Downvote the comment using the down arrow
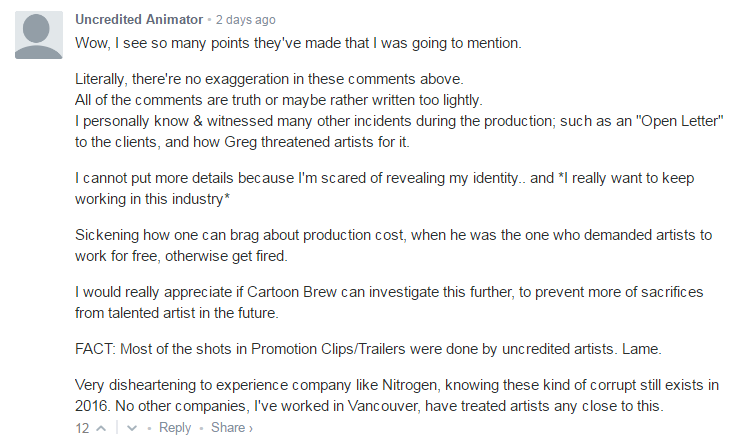 tap(132, 428)
